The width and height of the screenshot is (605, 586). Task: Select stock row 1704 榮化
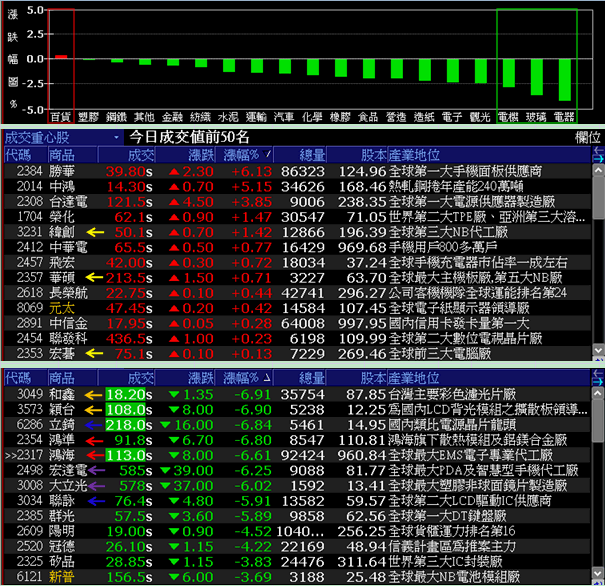[x=297, y=217]
